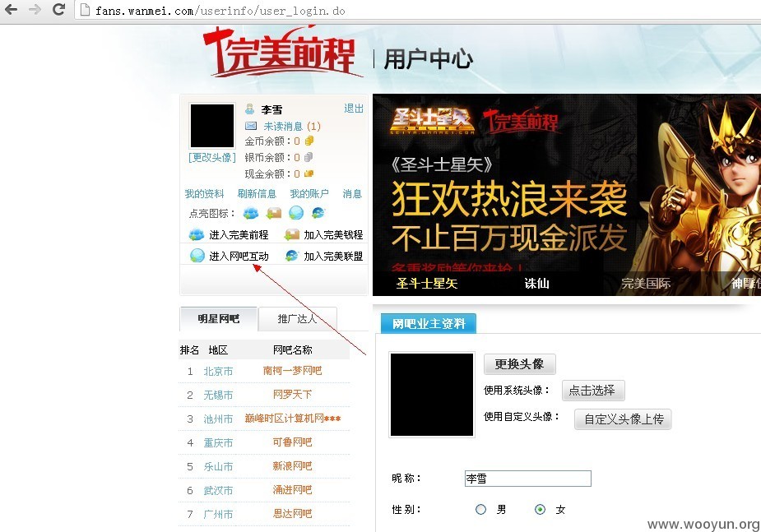Open 思达网吧 entry
The width and height of the screenshot is (761, 532).
pyautogui.click(x=292, y=513)
